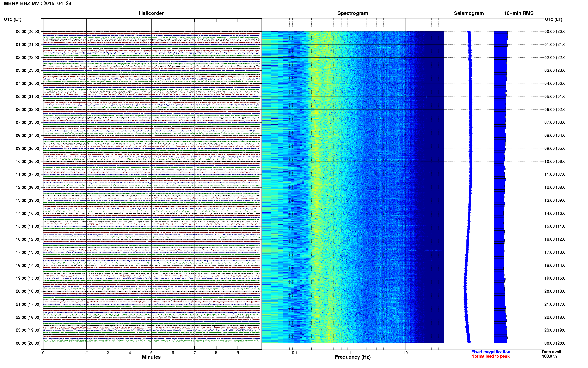The width and height of the screenshot is (588, 368).
Task: Pick left-axis time label 05:00 (01:00)
Action: point(28,97)
